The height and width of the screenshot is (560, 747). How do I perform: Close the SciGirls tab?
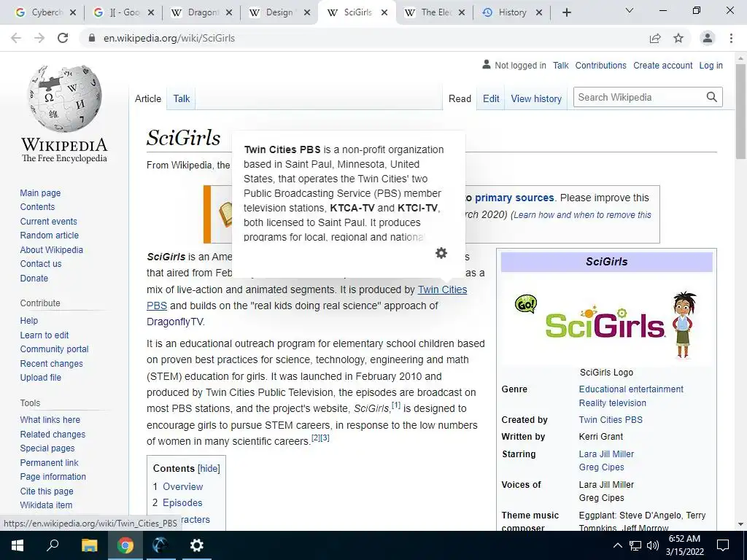coord(384,12)
